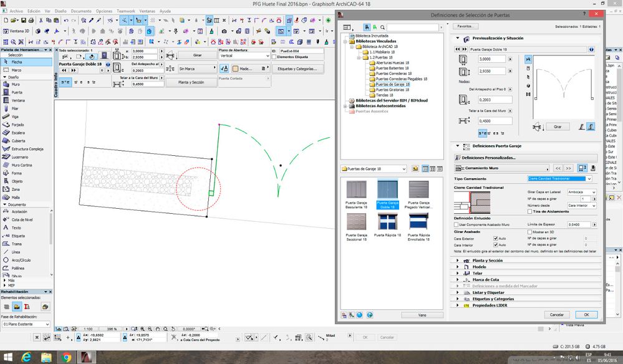Select the Escalera stair tool
The height and width of the screenshot is (364, 623).
tap(17, 133)
